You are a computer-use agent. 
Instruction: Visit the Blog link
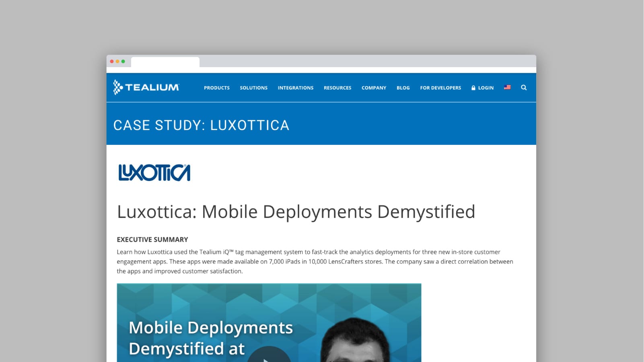click(403, 88)
